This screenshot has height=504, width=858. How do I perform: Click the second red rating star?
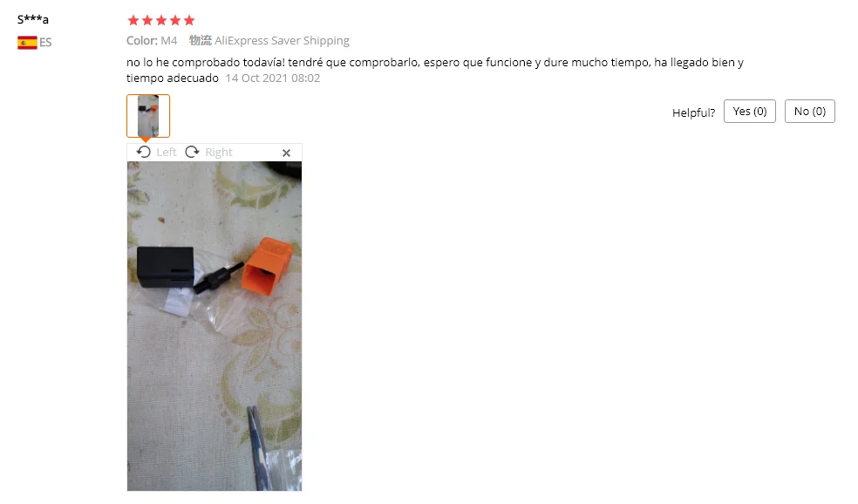point(147,20)
